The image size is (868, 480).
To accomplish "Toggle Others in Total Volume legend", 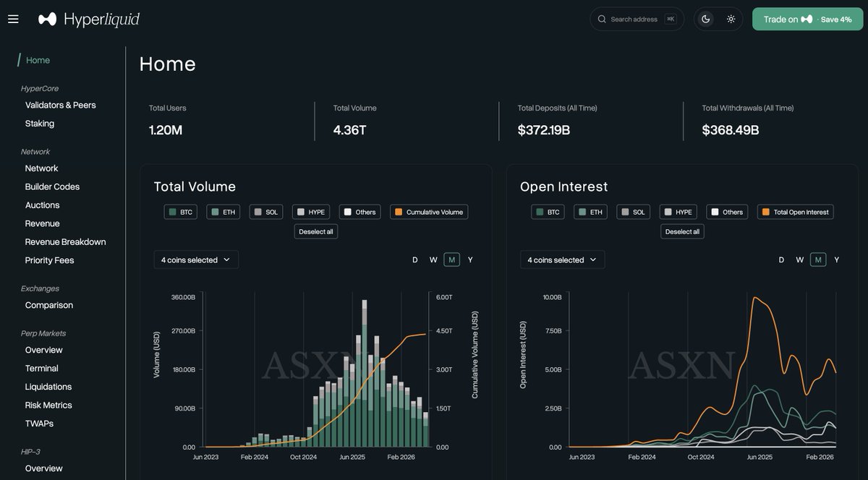I will pyautogui.click(x=359, y=212).
